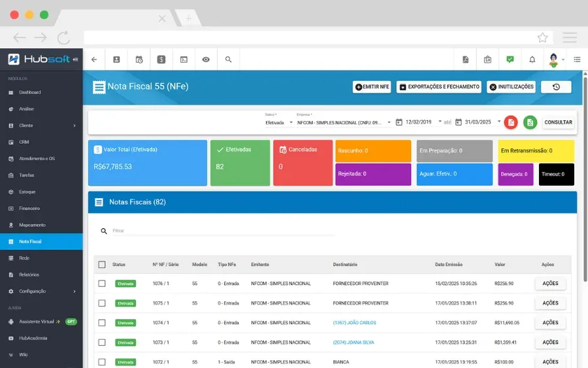Click the eye icon in top toolbar
Viewport: 588px width, 368px height.
[206, 59]
